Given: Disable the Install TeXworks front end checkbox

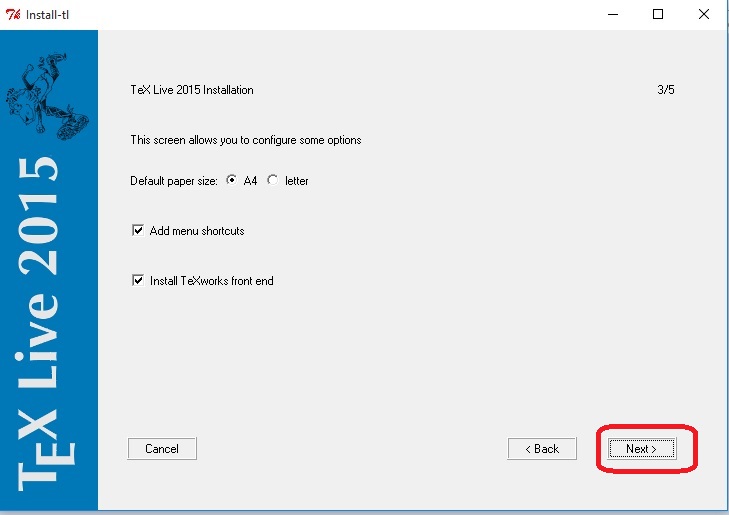Looking at the screenshot, I should click(138, 281).
